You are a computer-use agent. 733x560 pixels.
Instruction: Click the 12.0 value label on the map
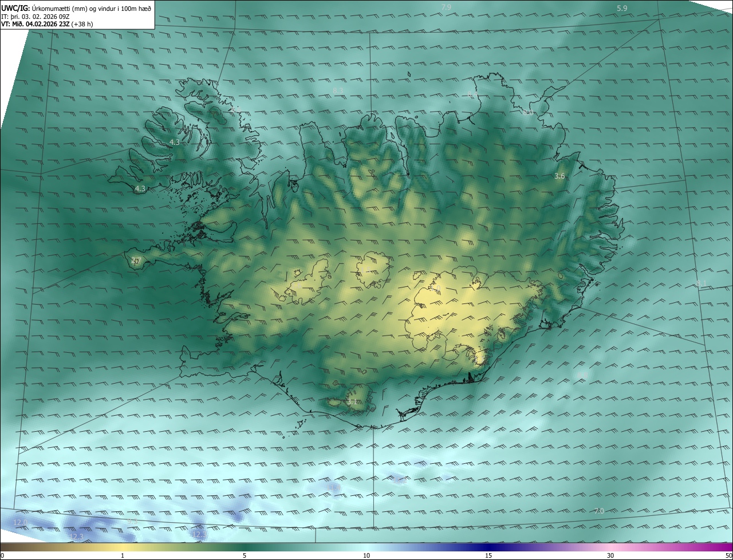pyautogui.click(x=20, y=522)
